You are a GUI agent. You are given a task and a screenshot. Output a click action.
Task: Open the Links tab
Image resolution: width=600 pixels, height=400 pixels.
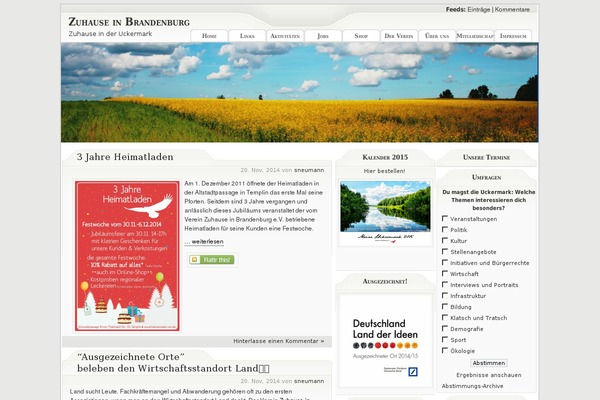[x=247, y=36]
